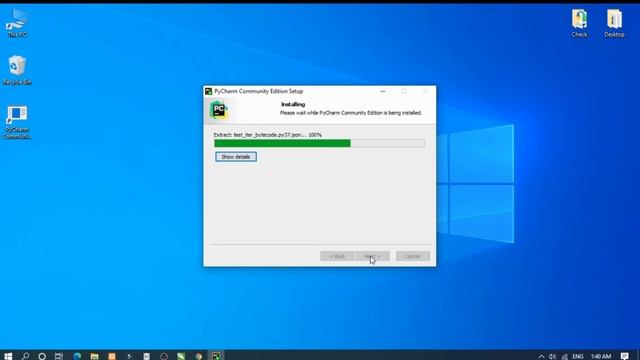The image size is (640, 360).
Task: Open Cortana from the taskbar
Action: click(x=42, y=356)
